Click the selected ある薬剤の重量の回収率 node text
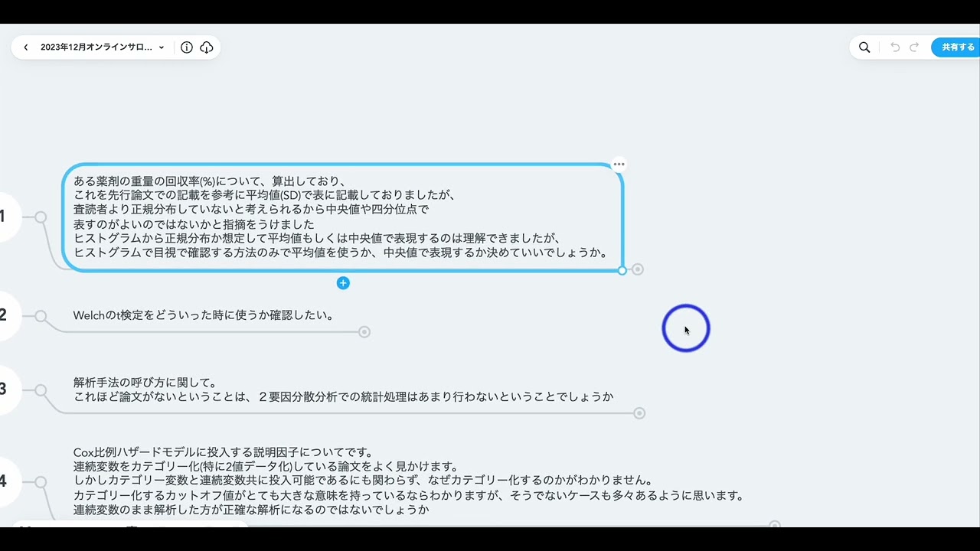Image resolution: width=980 pixels, height=551 pixels. tap(341, 217)
